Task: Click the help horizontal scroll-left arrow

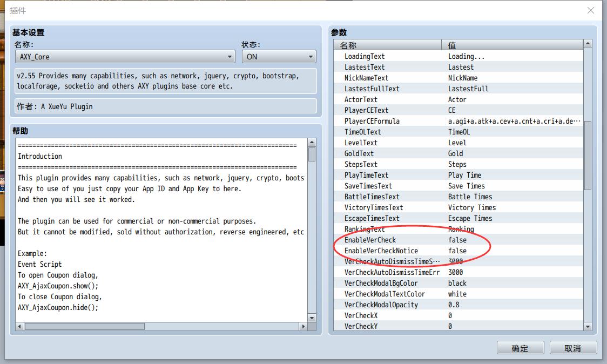Action: click(20, 326)
